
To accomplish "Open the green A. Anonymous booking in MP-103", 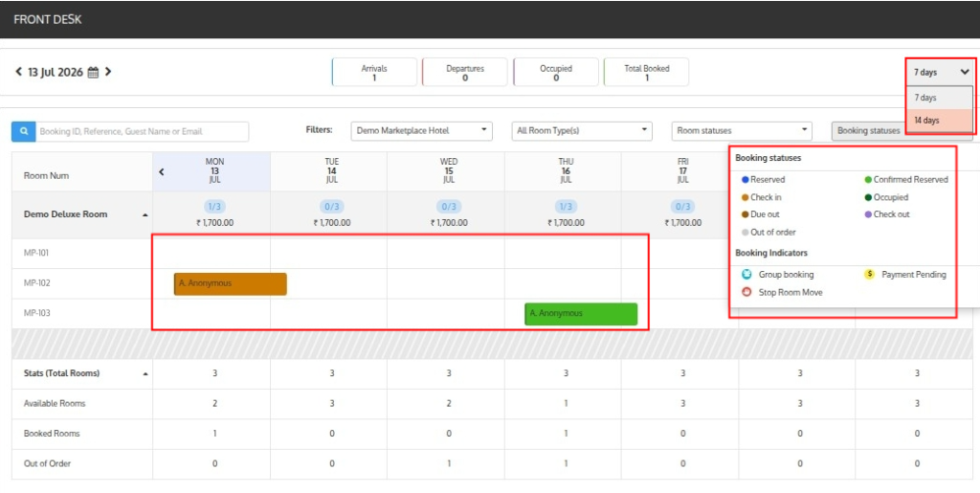I will 581,314.
